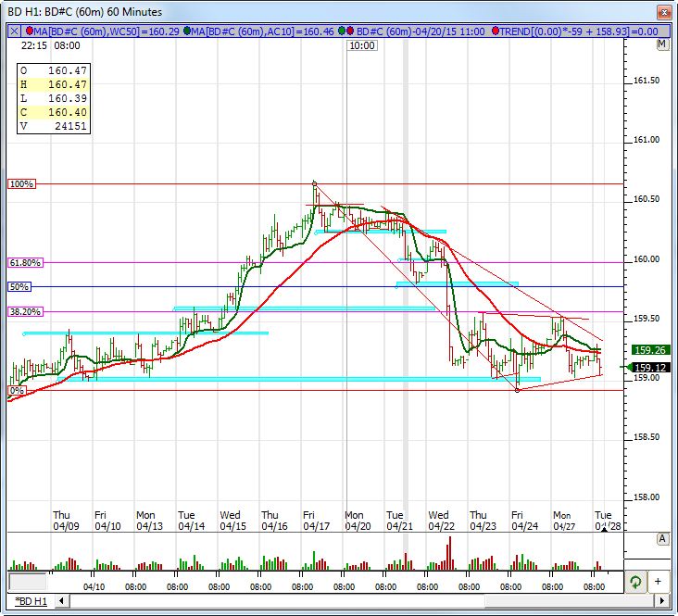This screenshot has width=678, height=616.
Task: Select the 61.80% Fibonacci level label
Action: click(26, 262)
